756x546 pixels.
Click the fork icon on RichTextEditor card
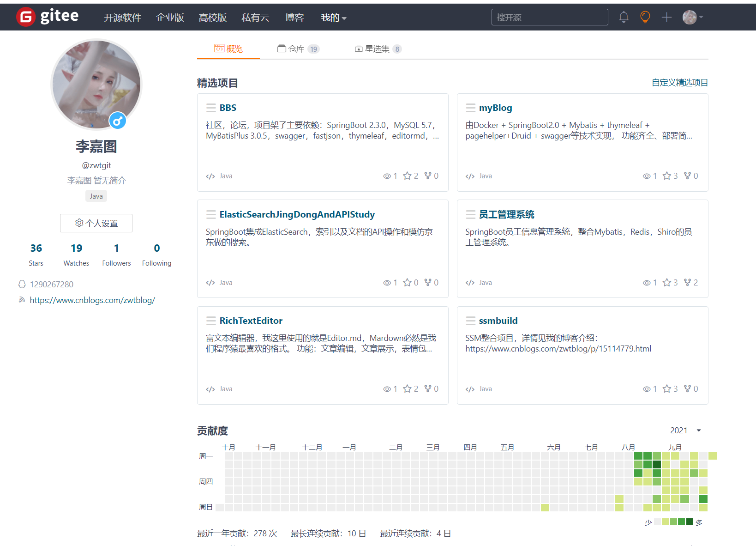coord(428,389)
